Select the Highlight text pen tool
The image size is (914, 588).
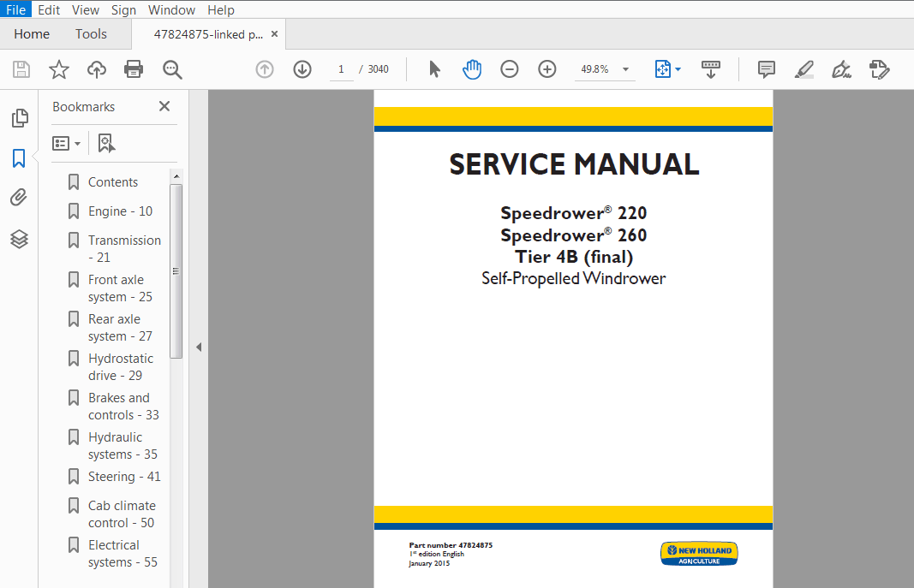click(803, 69)
